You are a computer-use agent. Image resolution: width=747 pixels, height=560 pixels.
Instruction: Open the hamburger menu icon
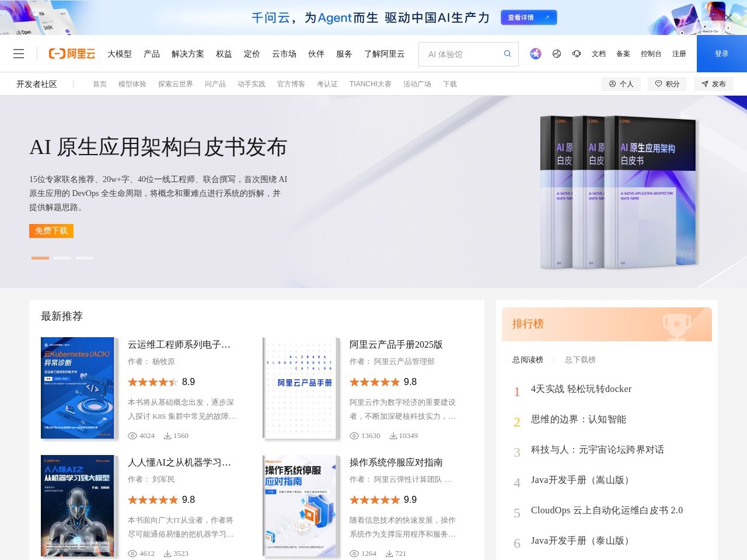point(19,54)
